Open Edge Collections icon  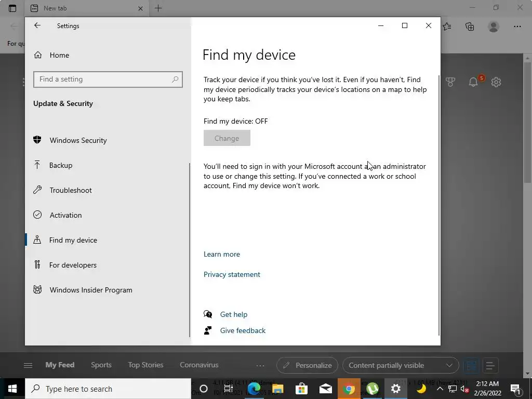[x=470, y=26]
